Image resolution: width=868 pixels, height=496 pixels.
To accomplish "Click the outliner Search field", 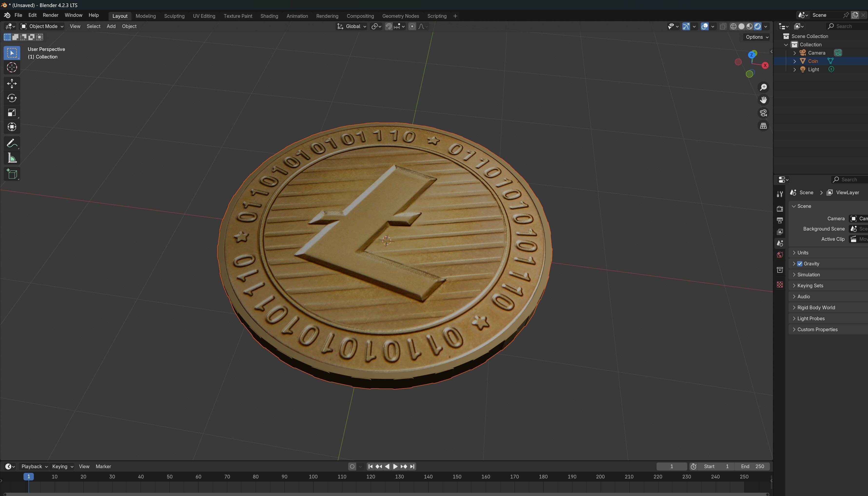I will (847, 26).
